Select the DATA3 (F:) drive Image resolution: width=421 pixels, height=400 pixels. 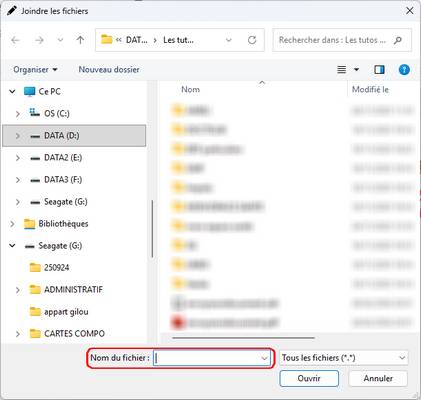[x=63, y=180]
